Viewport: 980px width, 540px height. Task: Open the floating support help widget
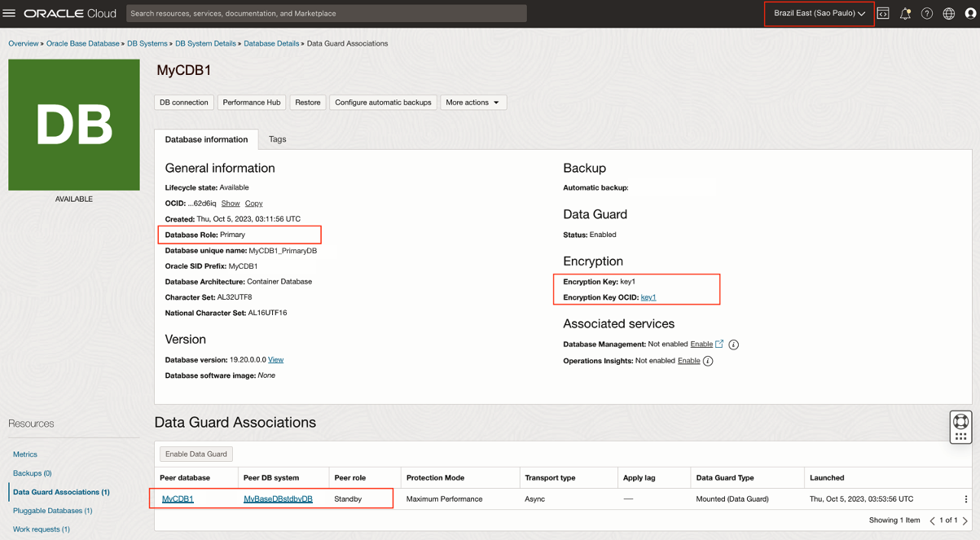click(960, 427)
